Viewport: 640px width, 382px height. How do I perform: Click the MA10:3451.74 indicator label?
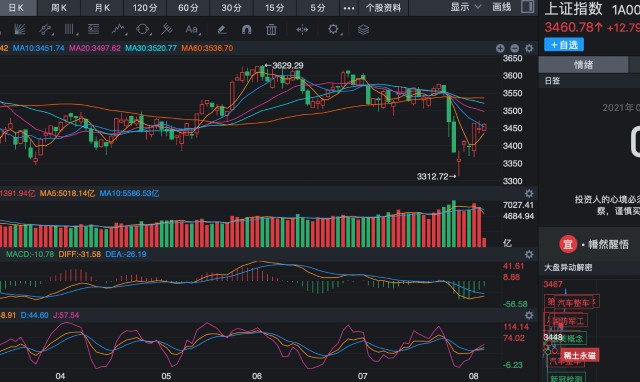click(38, 48)
